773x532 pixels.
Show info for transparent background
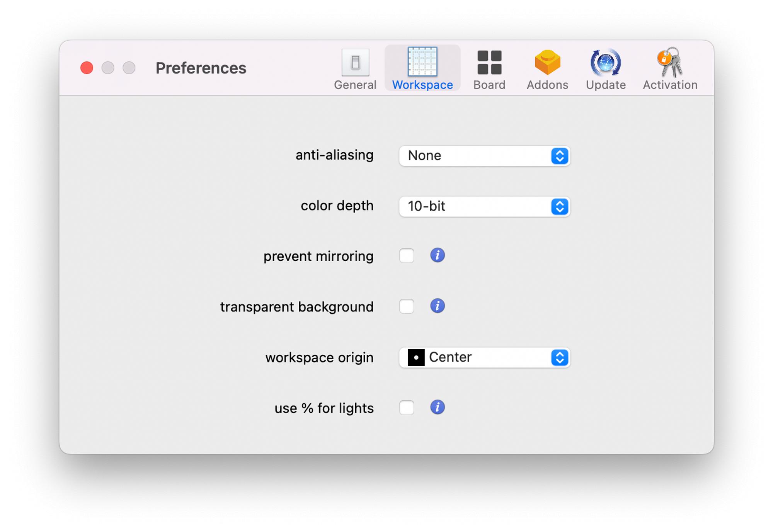[437, 306]
